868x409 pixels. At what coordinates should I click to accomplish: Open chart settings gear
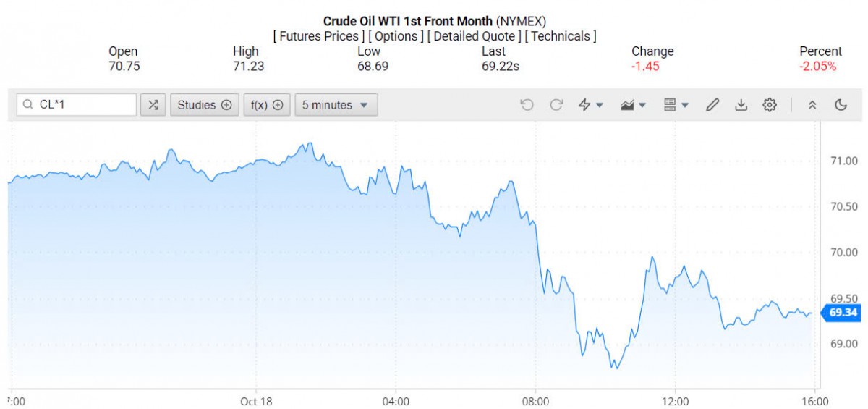point(770,105)
